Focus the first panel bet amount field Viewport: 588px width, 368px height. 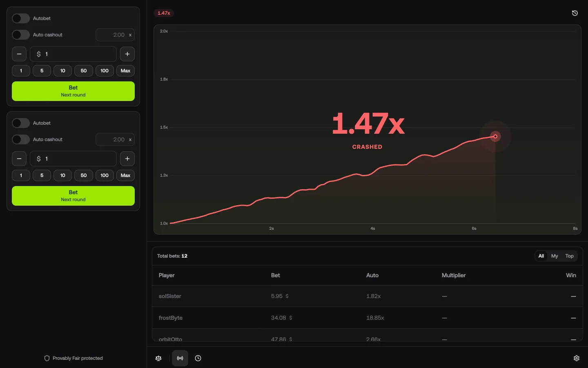73,54
